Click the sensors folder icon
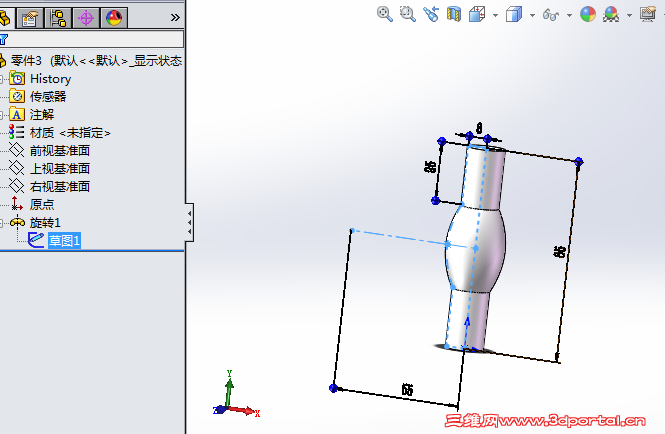Image resolution: width=665 pixels, height=434 pixels. [x=17, y=97]
